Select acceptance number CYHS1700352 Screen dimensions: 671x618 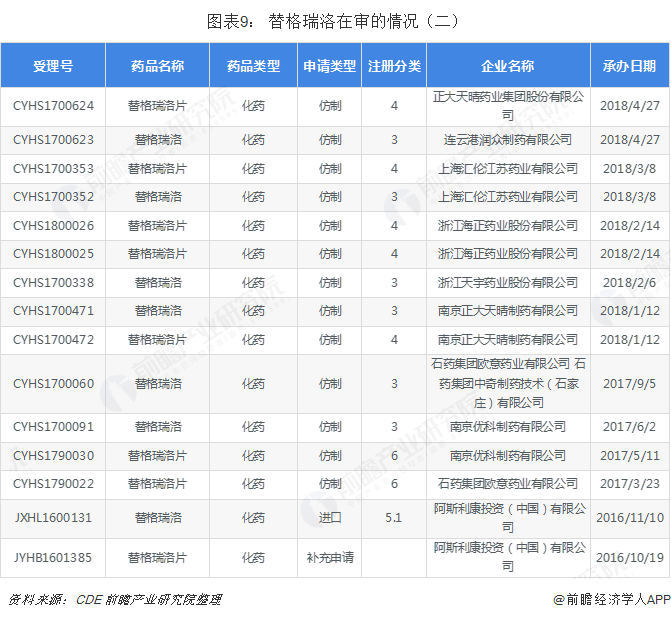coord(53,197)
